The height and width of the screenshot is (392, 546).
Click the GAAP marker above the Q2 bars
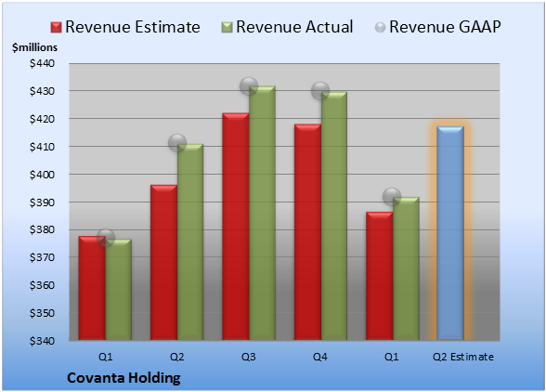[x=177, y=142]
